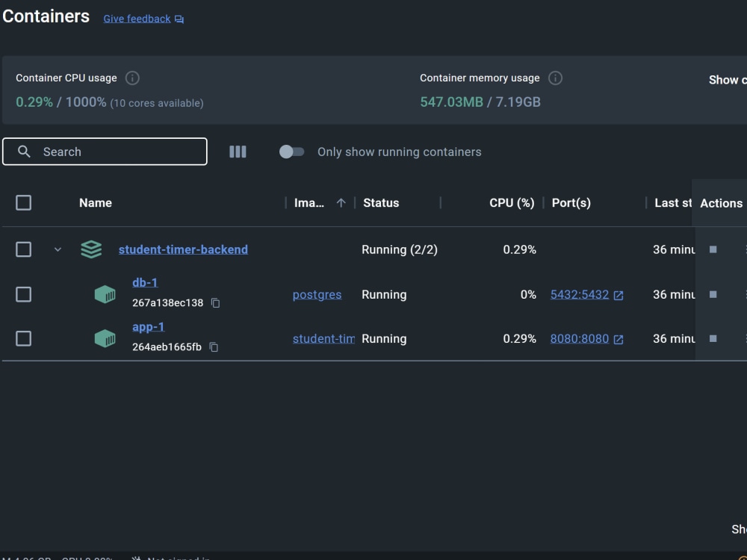
Task: Click the db-1 container icon
Action: point(105,294)
